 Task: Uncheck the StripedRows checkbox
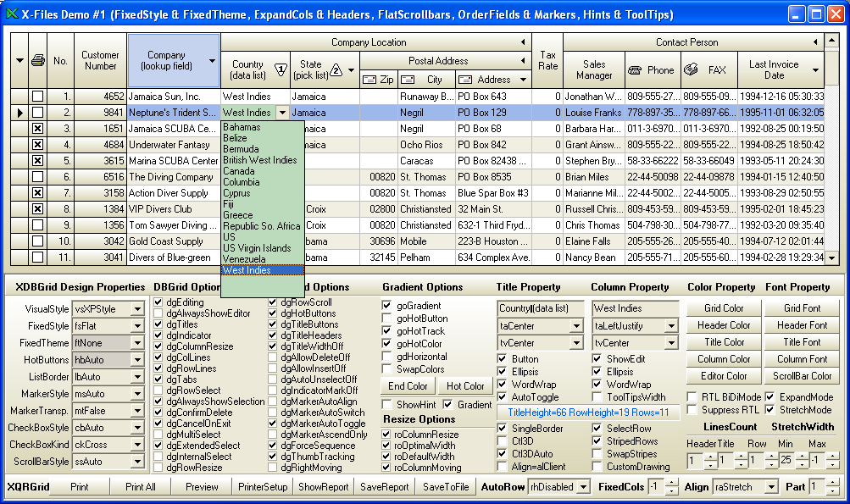[597, 441]
